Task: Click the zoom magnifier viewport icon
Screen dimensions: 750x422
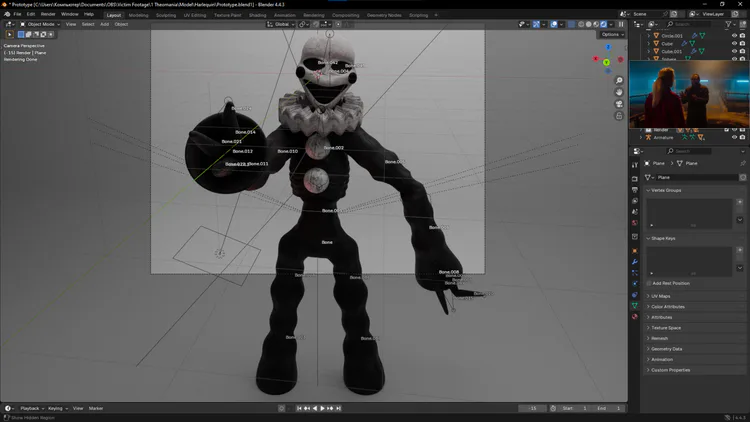Action: 619,80
